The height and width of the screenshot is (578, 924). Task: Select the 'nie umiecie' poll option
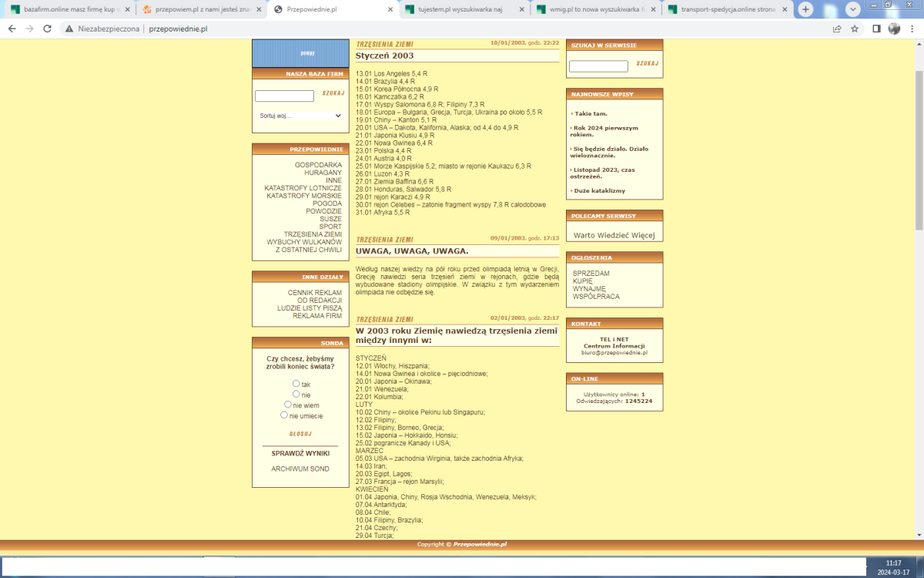coord(284,415)
